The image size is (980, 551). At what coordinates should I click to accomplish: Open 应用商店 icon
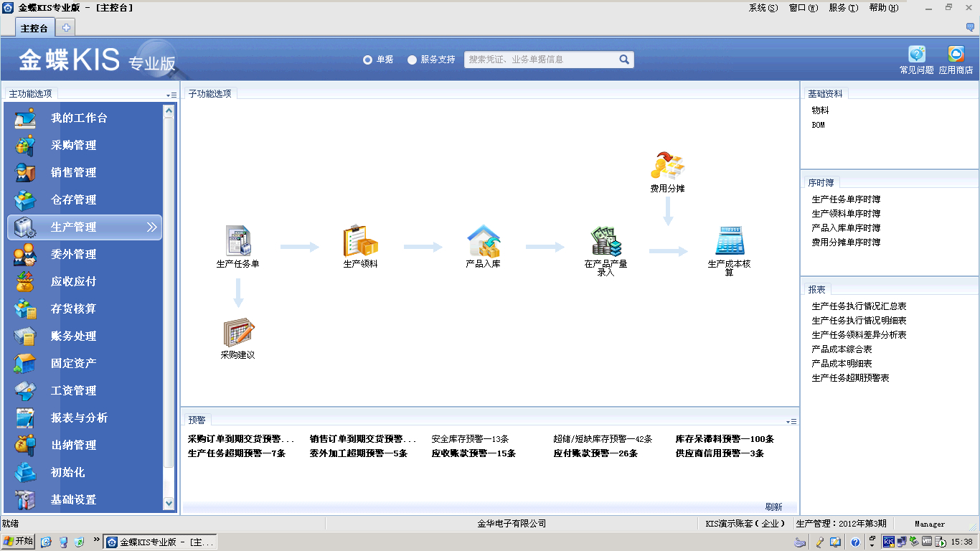(x=956, y=55)
